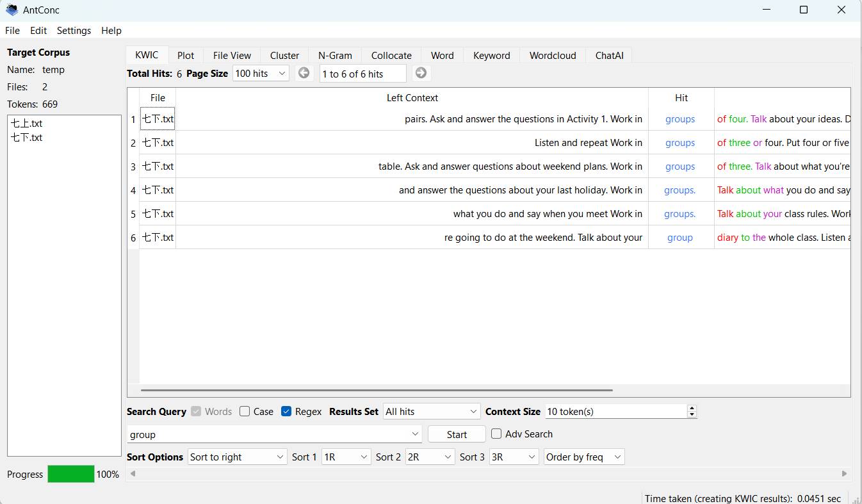Switch to the Wordcloud tab

tap(552, 56)
